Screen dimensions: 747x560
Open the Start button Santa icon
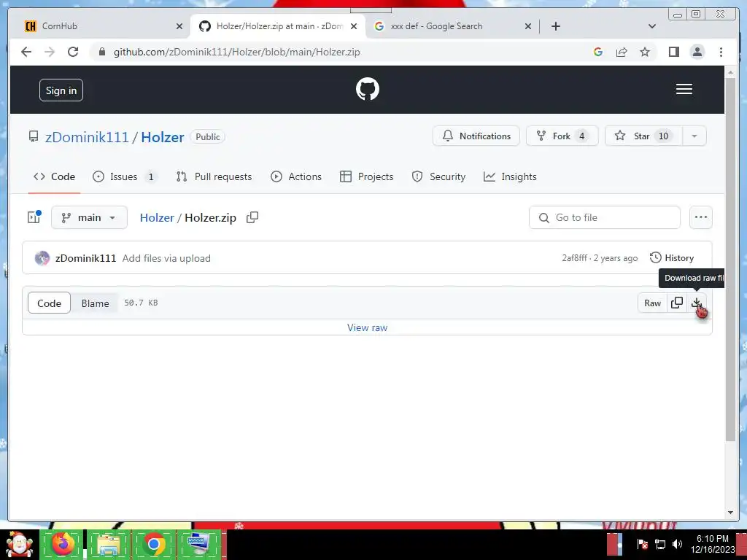click(18, 544)
